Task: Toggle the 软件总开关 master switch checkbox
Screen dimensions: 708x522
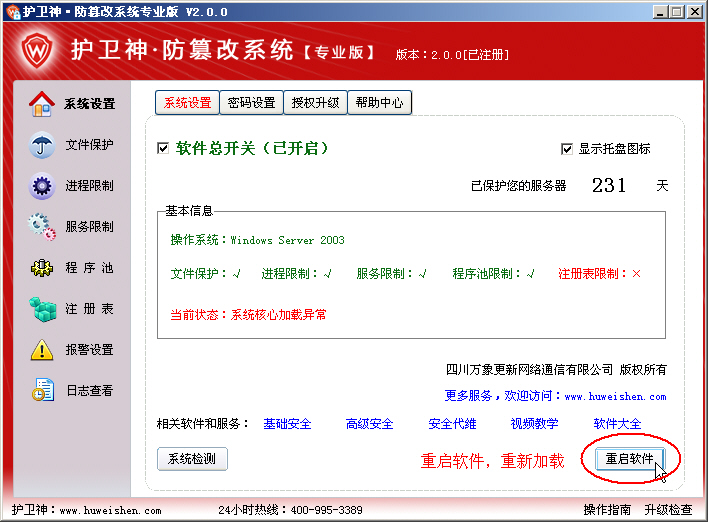Action: click(164, 149)
